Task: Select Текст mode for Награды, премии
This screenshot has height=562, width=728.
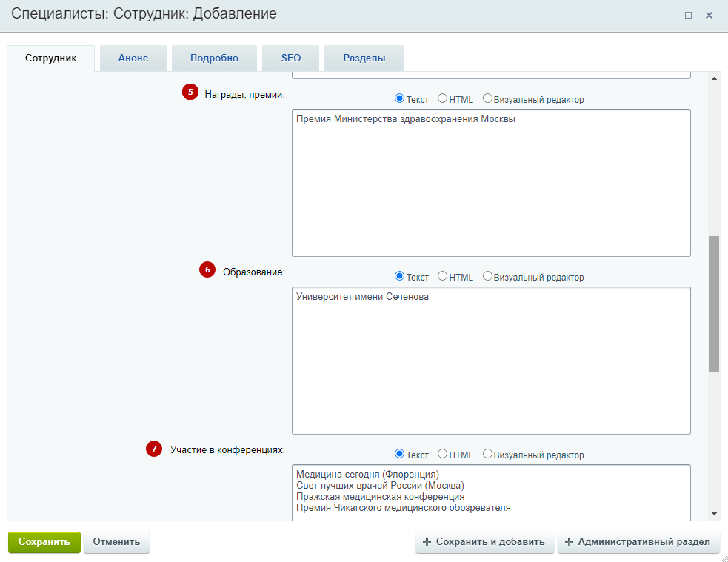Action: click(399, 98)
